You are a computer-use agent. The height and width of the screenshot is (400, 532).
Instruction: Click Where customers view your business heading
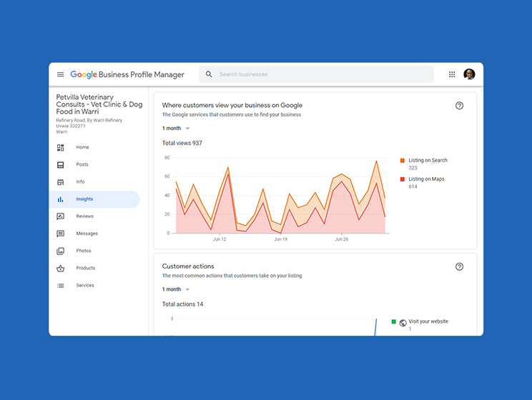pyautogui.click(x=232, y=106)
